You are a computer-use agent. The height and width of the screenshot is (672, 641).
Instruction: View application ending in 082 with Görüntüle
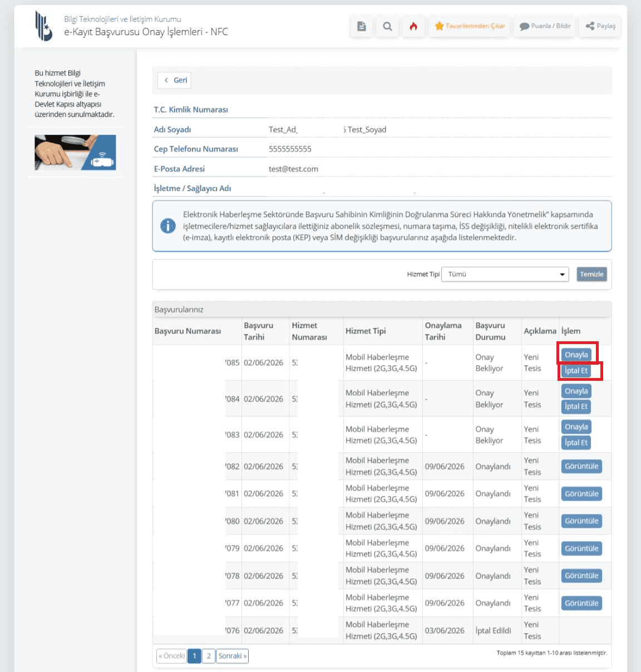(581, 467)
